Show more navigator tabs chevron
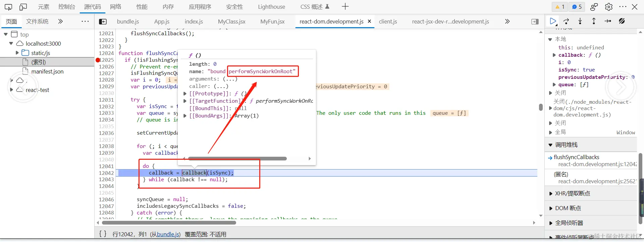Screen dimensions: 644x242 pos(60,21)
